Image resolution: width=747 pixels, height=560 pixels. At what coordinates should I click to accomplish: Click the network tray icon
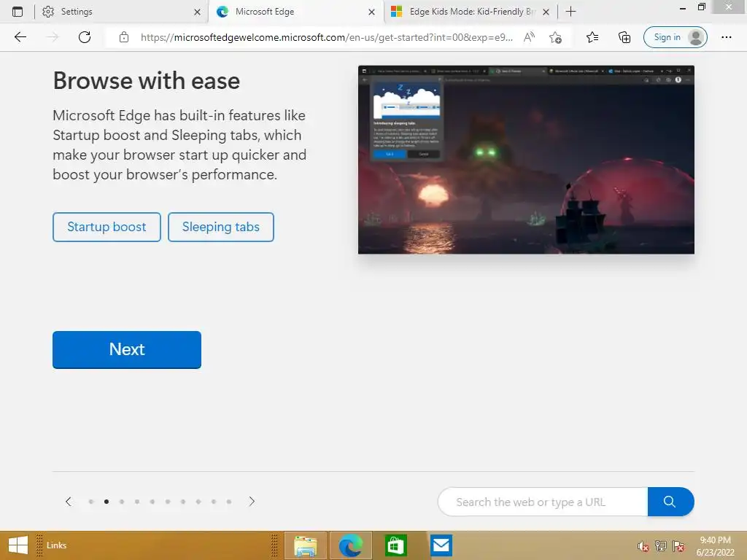pyautogui.click(x=661, y=546)
